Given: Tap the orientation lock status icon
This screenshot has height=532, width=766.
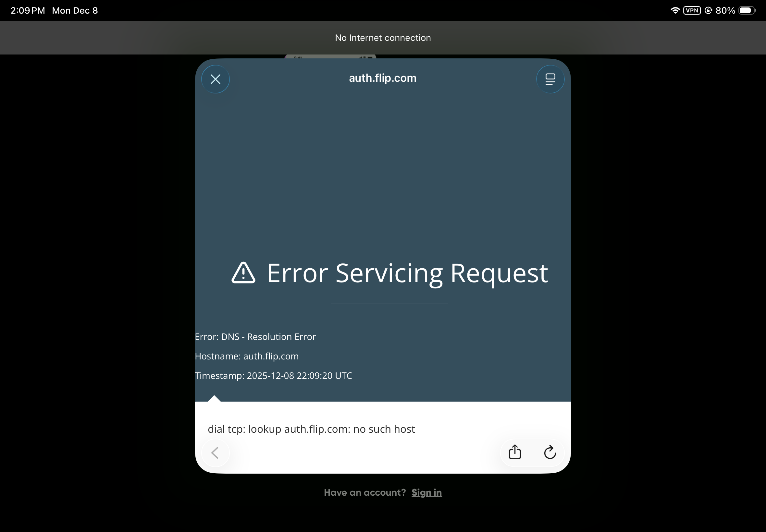Looking at the screenshot, I should [708, 10].
